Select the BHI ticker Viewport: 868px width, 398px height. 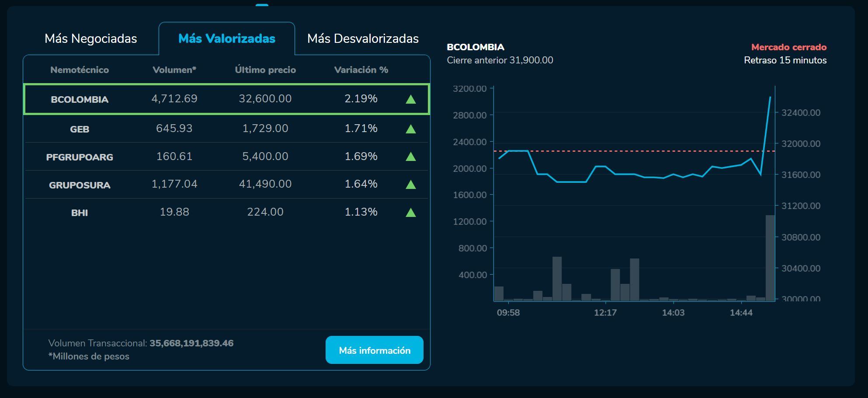pos(80,213)
